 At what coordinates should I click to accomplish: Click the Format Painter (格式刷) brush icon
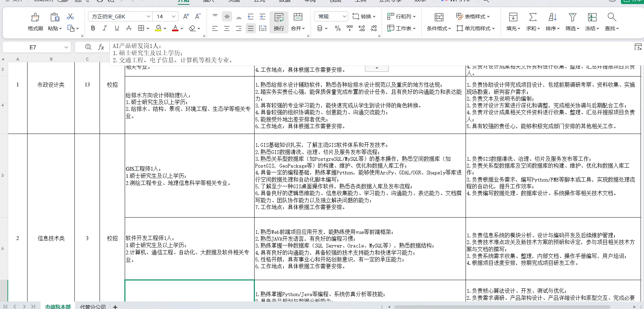click(35, 17)
